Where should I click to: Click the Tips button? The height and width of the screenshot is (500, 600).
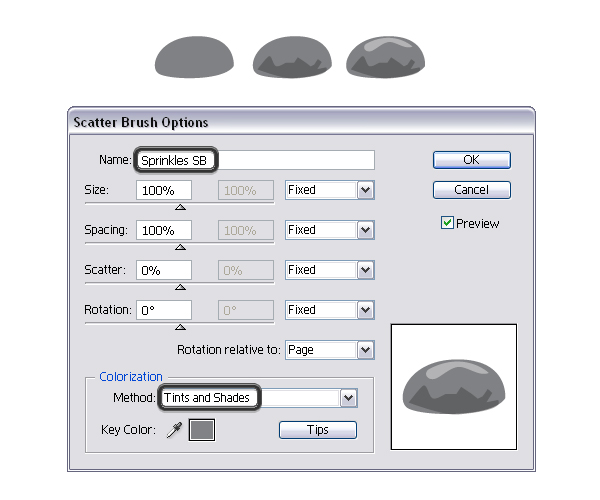(318, 430)
